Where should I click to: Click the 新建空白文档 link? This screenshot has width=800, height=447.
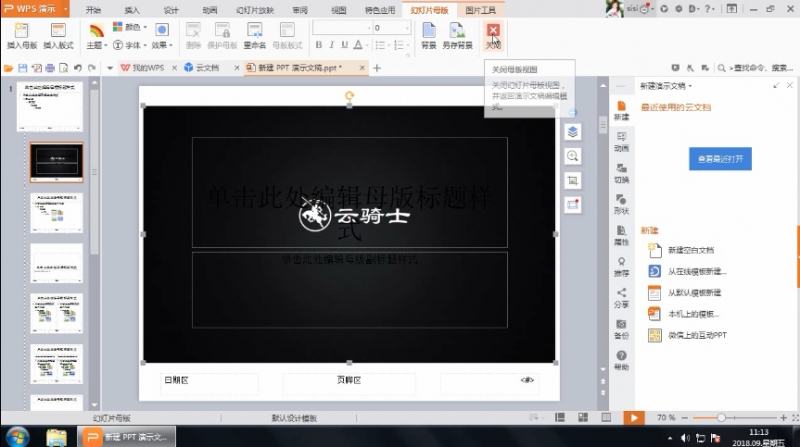tap(691, 250)
